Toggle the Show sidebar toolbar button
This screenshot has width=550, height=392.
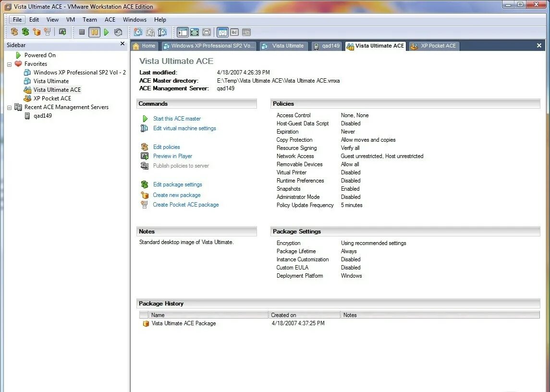[x=183, y=32]
